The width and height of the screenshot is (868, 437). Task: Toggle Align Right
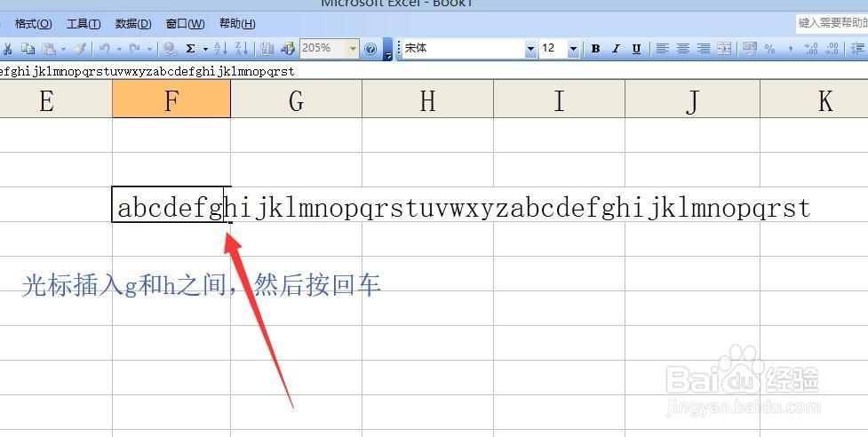tap(704, 49)
